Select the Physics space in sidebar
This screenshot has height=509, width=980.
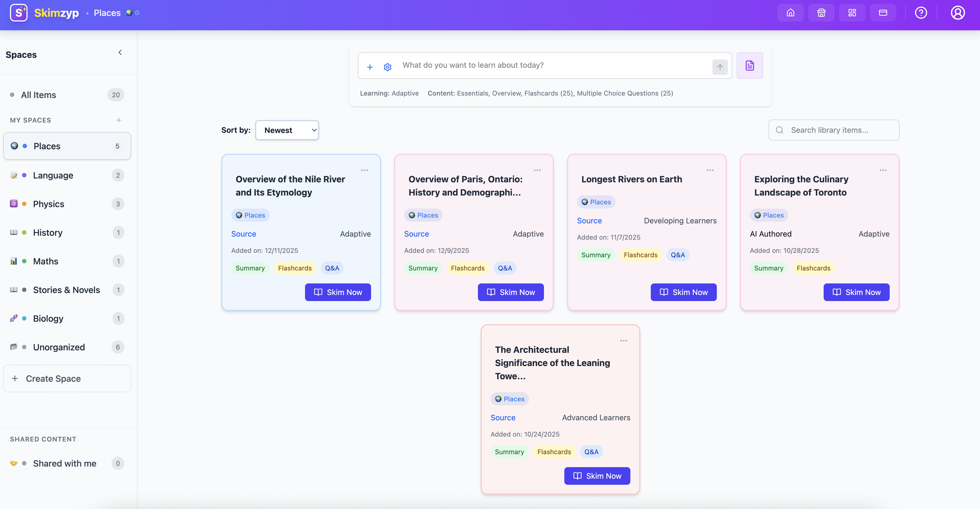pos(49,204)
